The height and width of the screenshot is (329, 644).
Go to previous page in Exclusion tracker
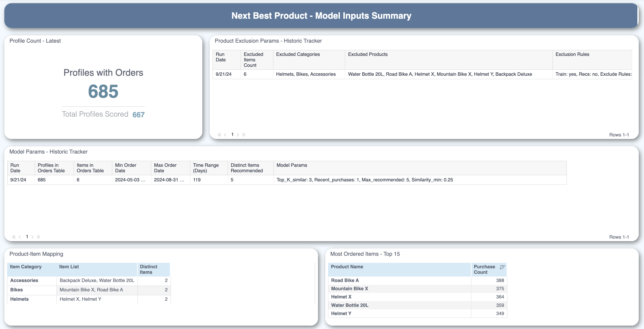tap(225, 135)
